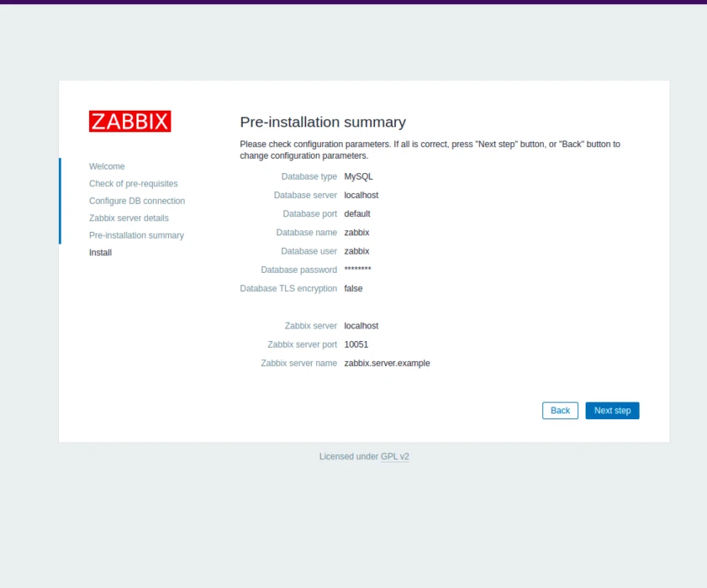Viewport: 707px width, 588px height.
Task: Go to Configure DB connection step
Action: click(136, 200)
